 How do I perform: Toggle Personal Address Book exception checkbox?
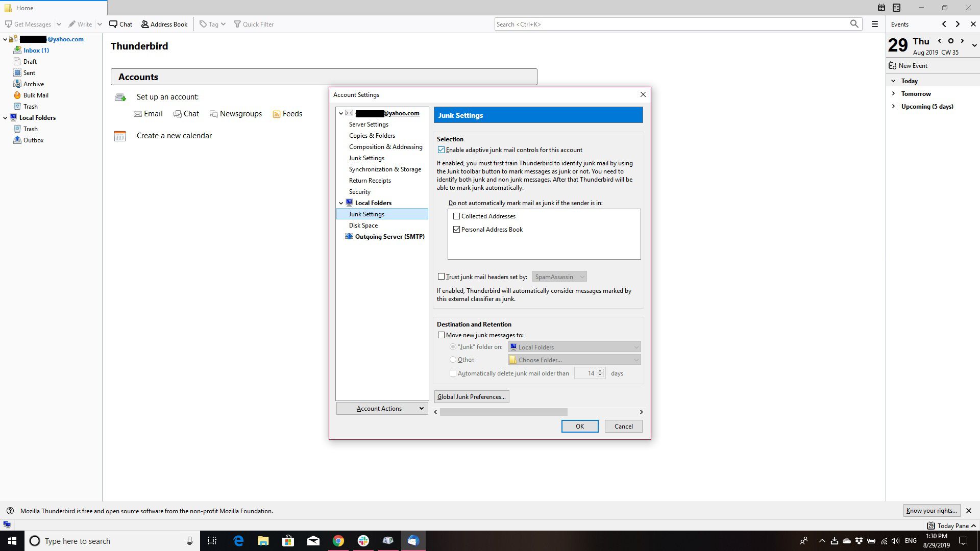click(x=457, y=230)
